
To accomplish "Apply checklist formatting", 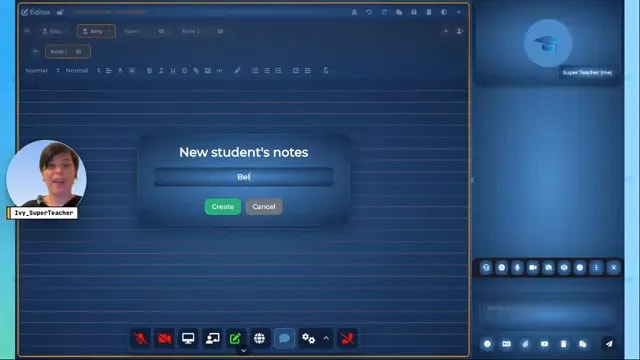I will click(x=278, y=71).
